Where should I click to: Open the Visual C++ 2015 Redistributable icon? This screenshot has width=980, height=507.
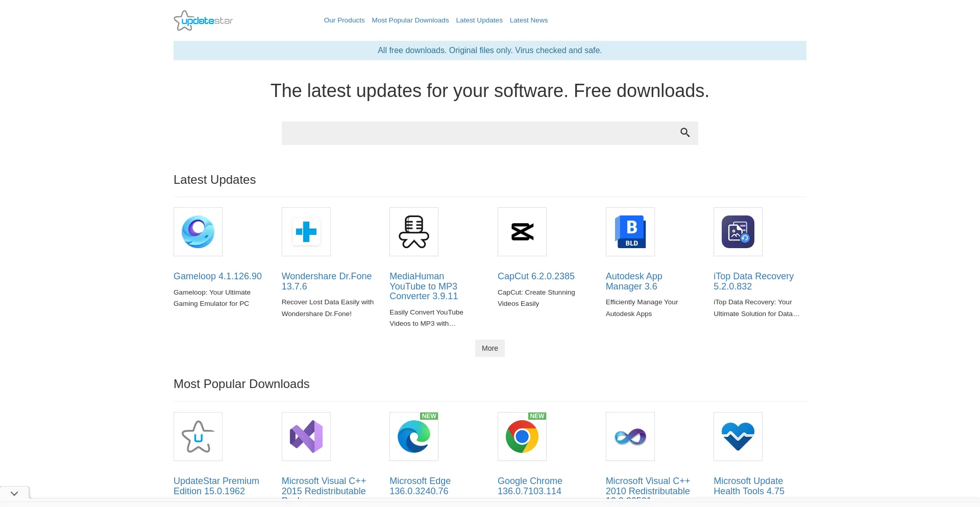pyautogui.click(x=306, y=437)
